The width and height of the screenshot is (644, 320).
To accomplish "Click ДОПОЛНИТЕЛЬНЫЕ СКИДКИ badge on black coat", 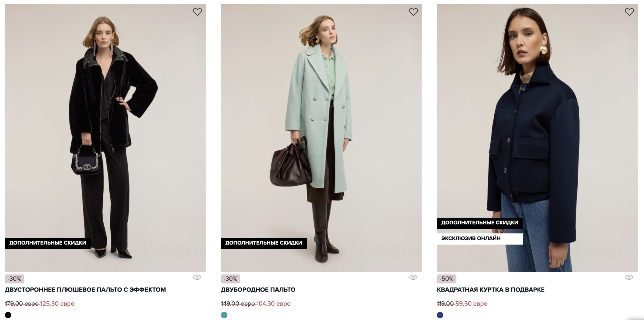I will click(x=48, y=243).
